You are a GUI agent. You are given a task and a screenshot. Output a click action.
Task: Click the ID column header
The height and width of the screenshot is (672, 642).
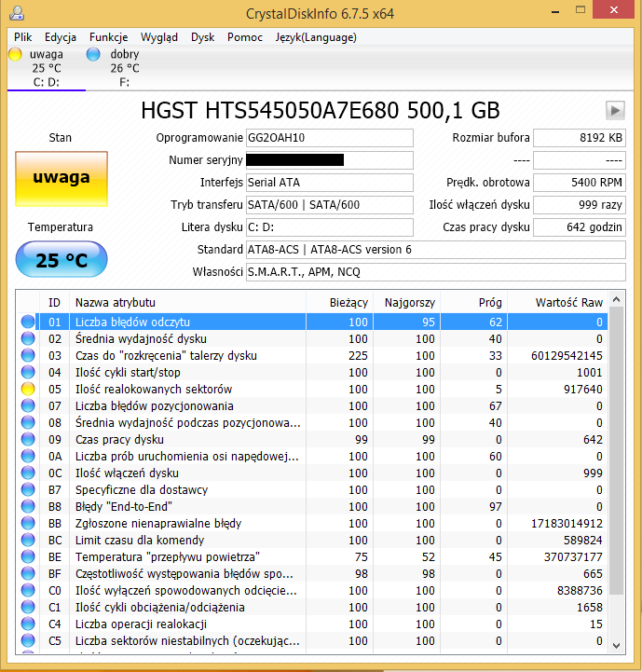coord(54,303)
